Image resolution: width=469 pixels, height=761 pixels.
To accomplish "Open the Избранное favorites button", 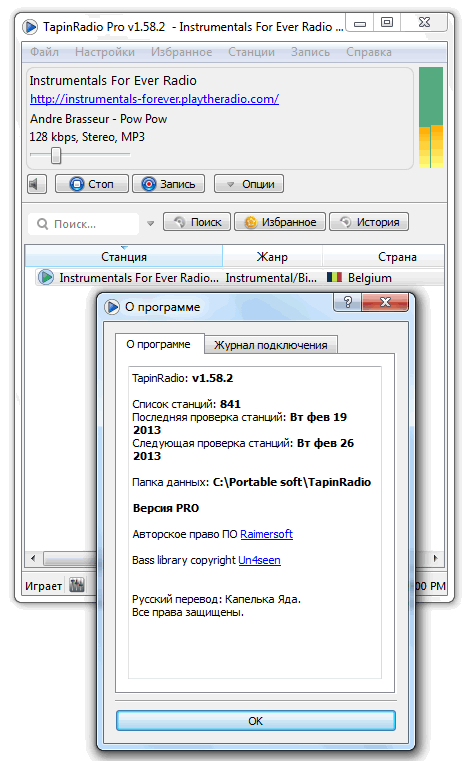I will tap(280, 222).
